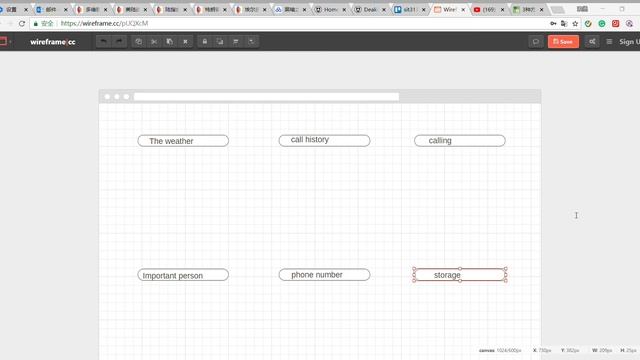The width and height of the screenshot is (640, 360).
Task: Switch to the YouTube browser tab
Action: click(488, 9)
